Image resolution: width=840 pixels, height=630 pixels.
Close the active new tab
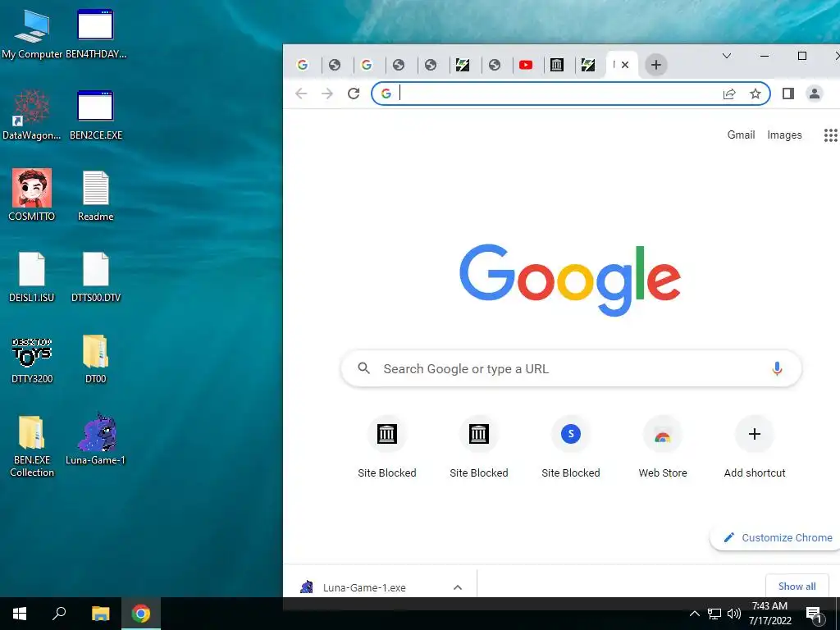[x=624, y=65]
